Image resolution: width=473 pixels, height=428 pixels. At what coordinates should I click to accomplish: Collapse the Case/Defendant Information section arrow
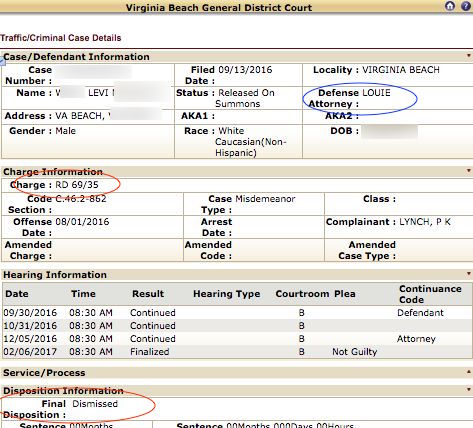469,56
